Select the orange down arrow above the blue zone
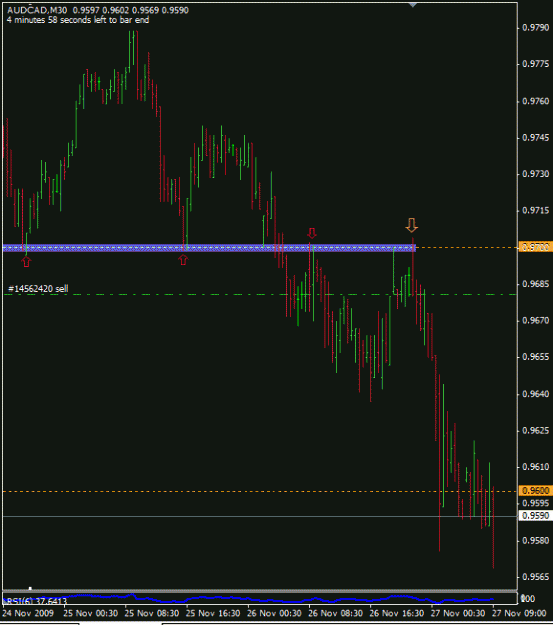The image size is (553, 625). click(411, 225)
